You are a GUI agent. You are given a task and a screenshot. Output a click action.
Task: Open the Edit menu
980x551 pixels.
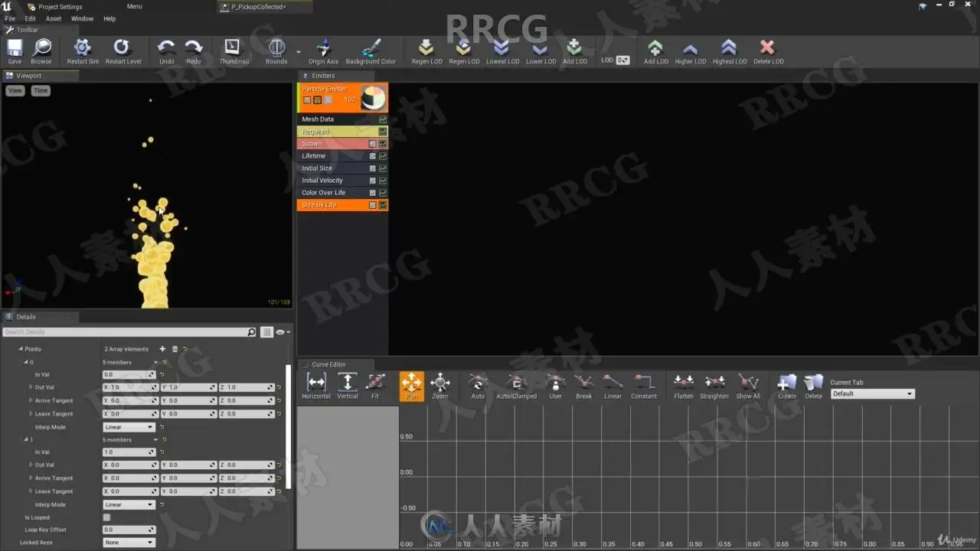click(31, 18)
